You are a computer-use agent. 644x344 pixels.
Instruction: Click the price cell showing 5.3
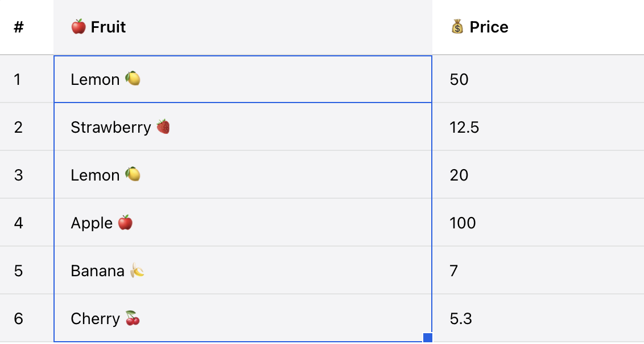(x=461, y=318)
